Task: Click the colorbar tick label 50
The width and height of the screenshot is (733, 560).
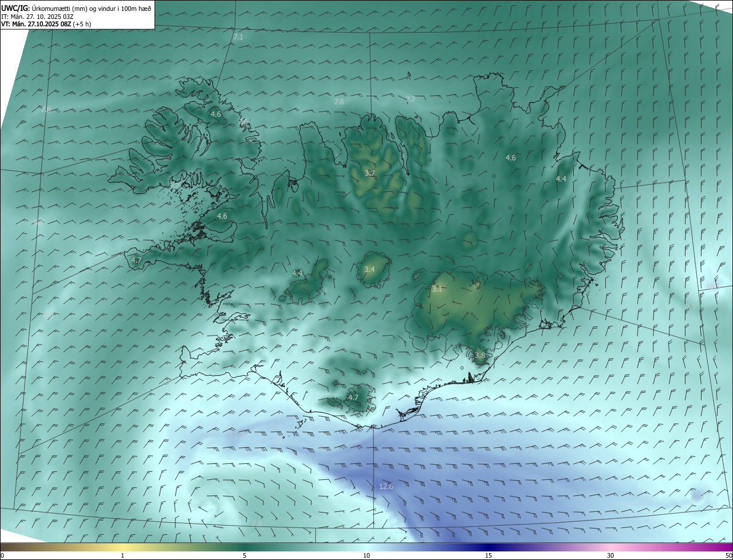Action: (x=728, y=555)
